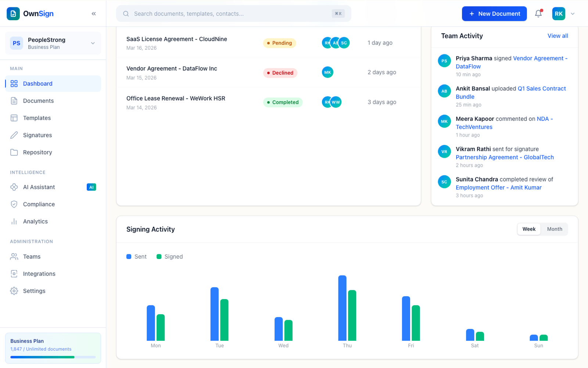Viewport: 588px width, 368px height.
Task: Open Office Lease Renewal - WeWork HSR
Action: click(x=269, y=102)
